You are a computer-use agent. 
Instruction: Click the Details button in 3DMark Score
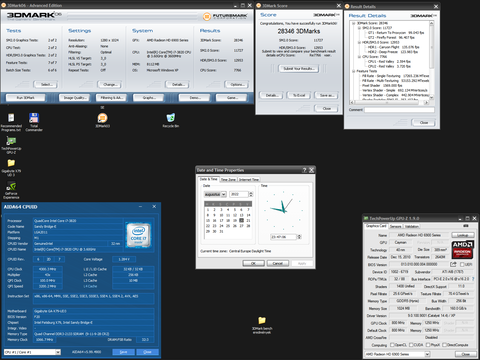[271, 95]
